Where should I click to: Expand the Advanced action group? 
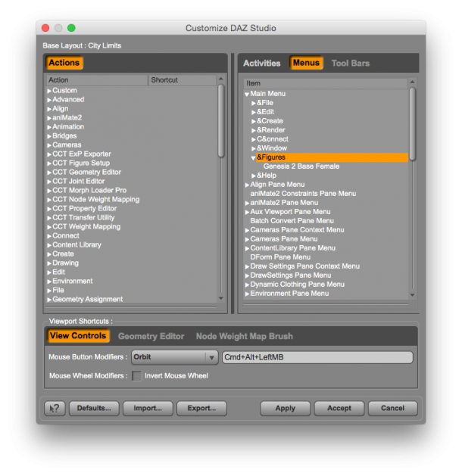click(x=49, y=100)
